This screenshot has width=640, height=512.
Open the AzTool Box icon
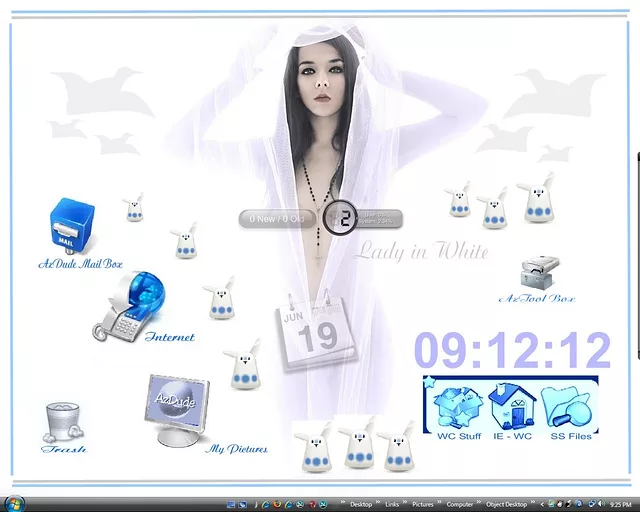click(x=537, y=272)
